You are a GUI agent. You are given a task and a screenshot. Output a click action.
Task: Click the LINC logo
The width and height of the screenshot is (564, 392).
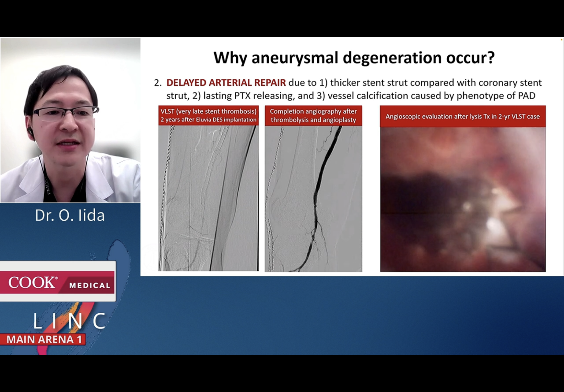coord(70,321)
